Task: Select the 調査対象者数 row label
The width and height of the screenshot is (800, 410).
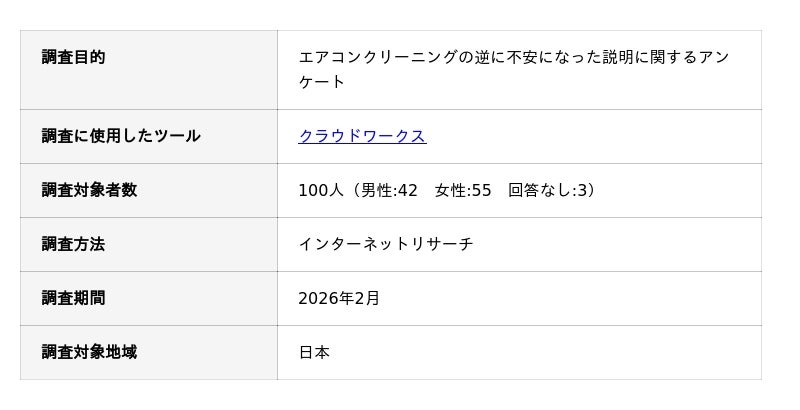Action: point(89,190)
